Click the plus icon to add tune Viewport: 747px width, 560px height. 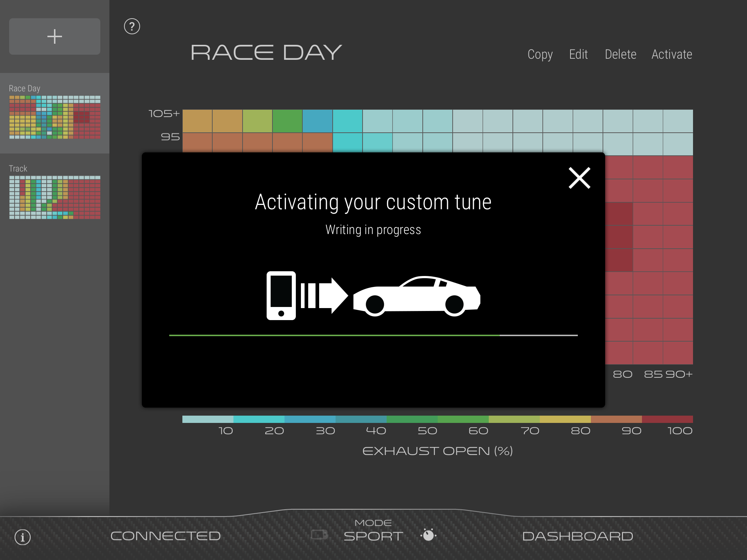tap(55, 36)
